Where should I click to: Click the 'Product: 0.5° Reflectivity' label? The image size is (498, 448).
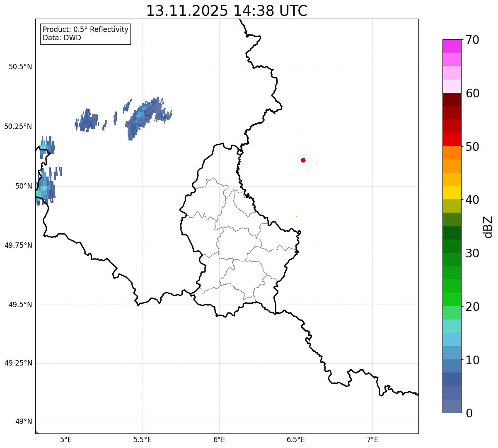pyautogui.click(x=85, y=29)
